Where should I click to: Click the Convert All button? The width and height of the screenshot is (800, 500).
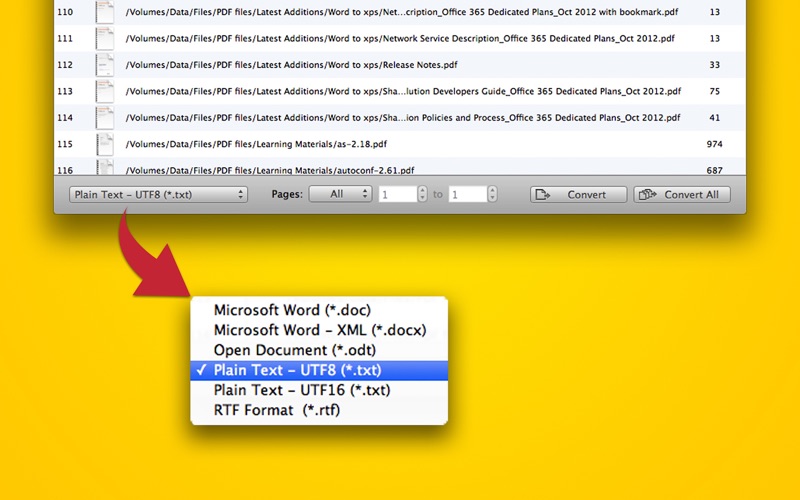click(682, 194)
